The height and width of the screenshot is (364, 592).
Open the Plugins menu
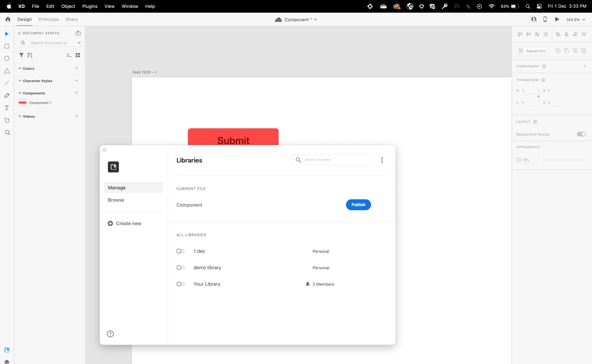90,6
